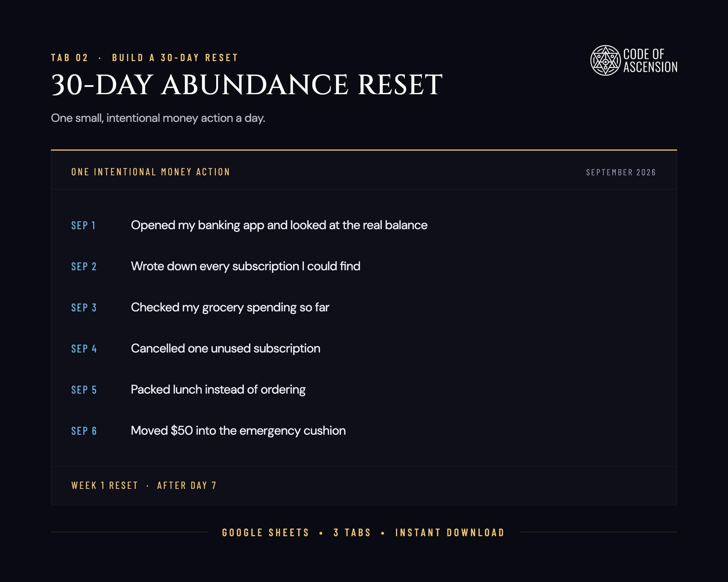The width and height of the screenshot is (728, 582).
Task: Select the SEP 2 date label
Action: coord(84,267)
